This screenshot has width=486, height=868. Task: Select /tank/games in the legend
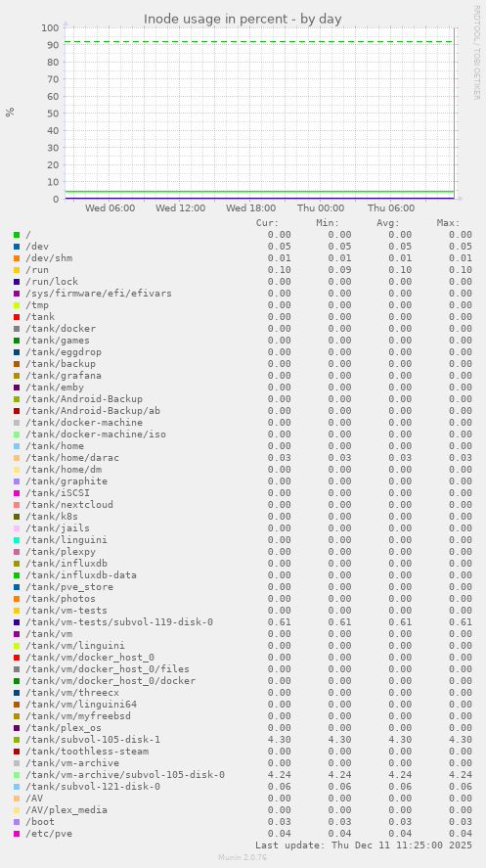(58, 340)
